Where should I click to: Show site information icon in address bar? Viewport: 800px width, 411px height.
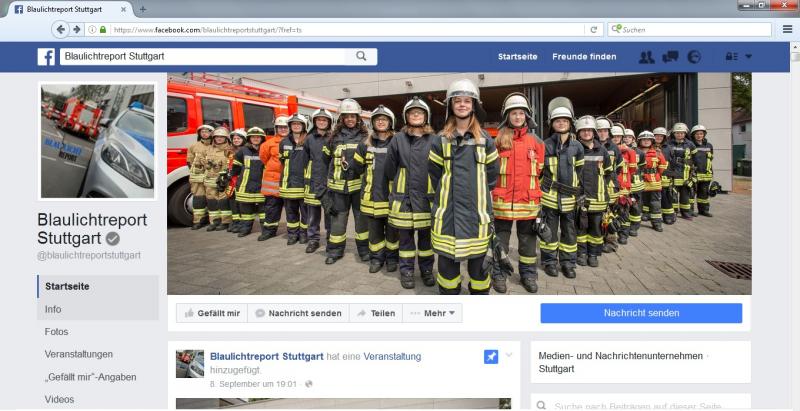click(x=92, y=30)
